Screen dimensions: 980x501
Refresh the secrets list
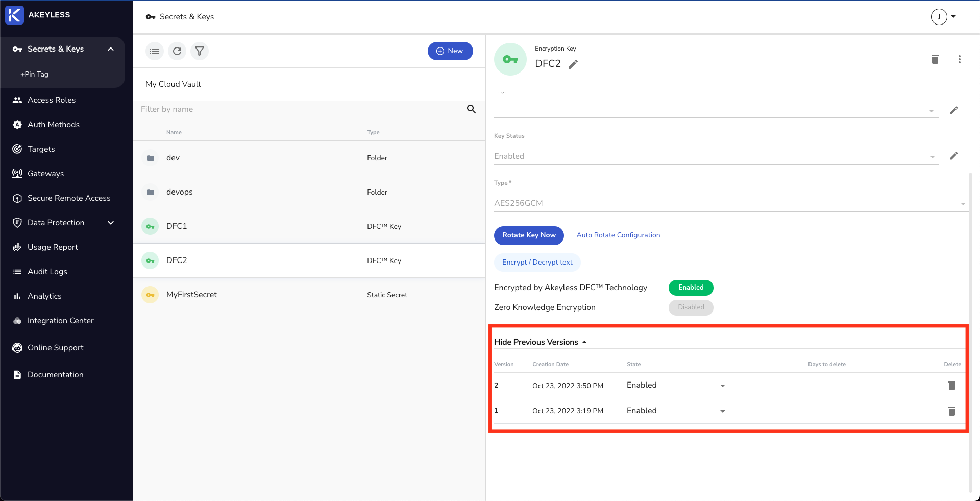click(x=177, y=51)
